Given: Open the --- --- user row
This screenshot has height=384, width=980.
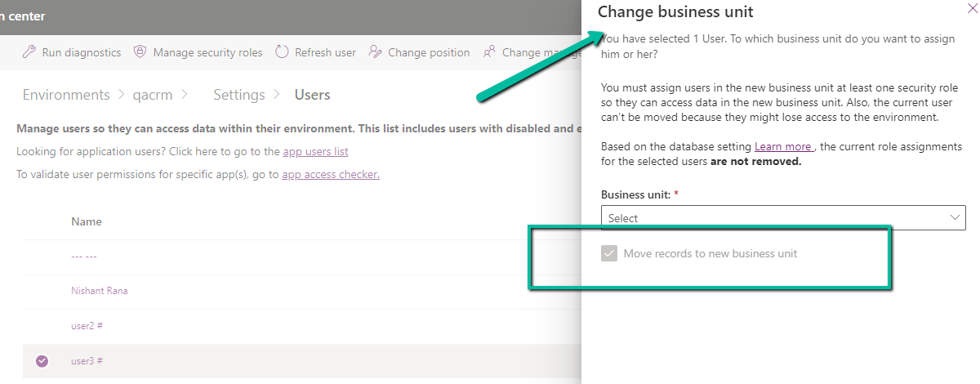Looking at the screenshot, I should [84, 257].
